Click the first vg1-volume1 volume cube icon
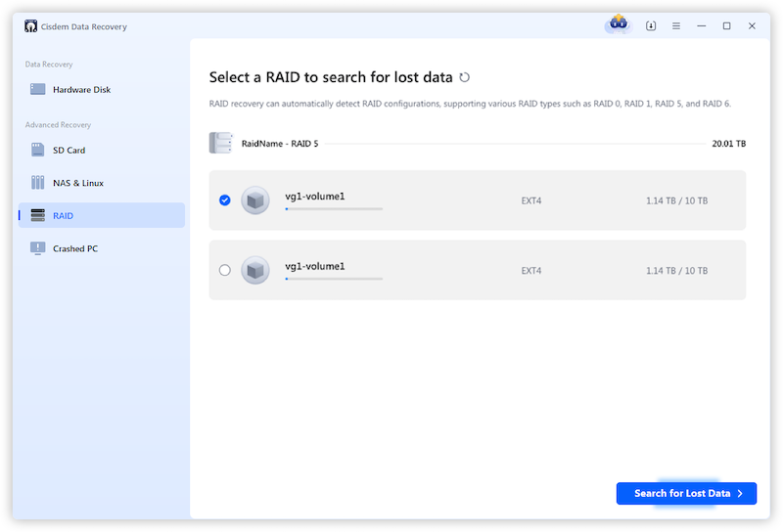Screen dimensions: 783x532 tap(255, 200)
